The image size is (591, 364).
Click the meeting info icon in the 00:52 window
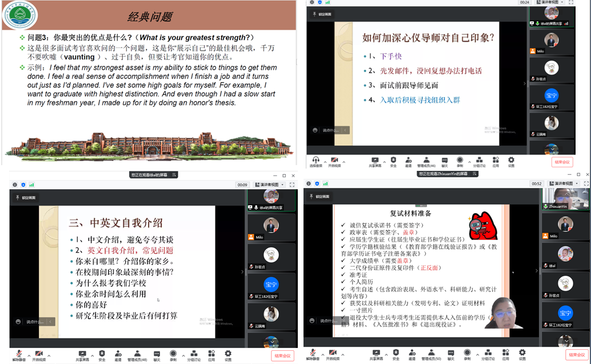(x=309, y=183)
